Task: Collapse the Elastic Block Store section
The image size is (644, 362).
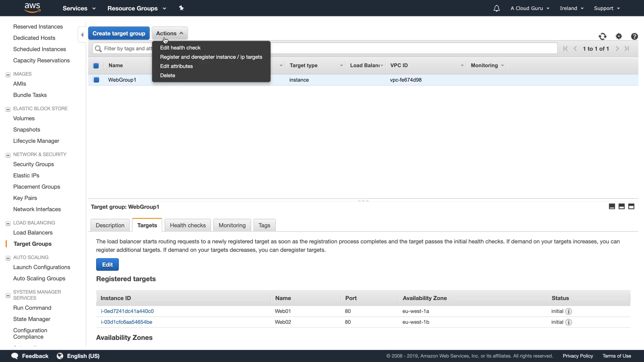Action: [x=8, y=109]
